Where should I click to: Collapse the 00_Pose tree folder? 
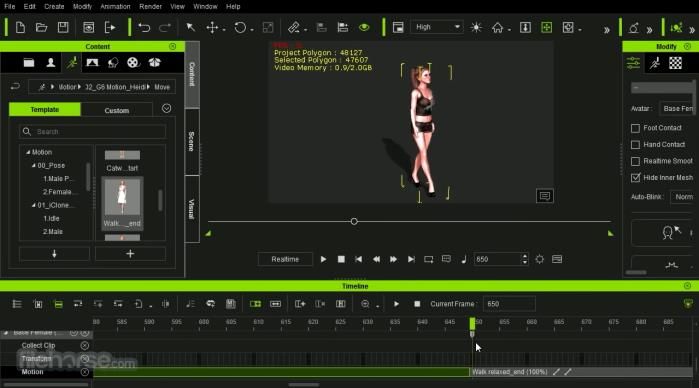coord(34,165)
